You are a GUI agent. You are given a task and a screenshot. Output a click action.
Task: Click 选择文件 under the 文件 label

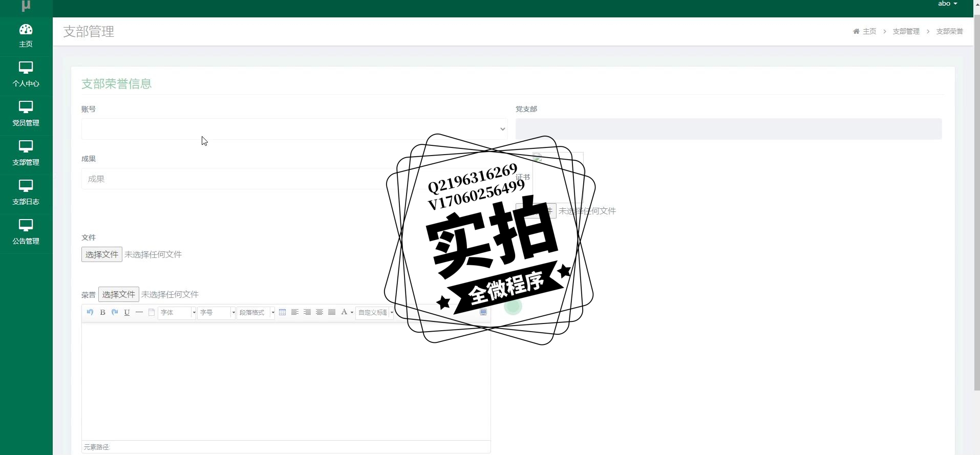pos(102,254)
